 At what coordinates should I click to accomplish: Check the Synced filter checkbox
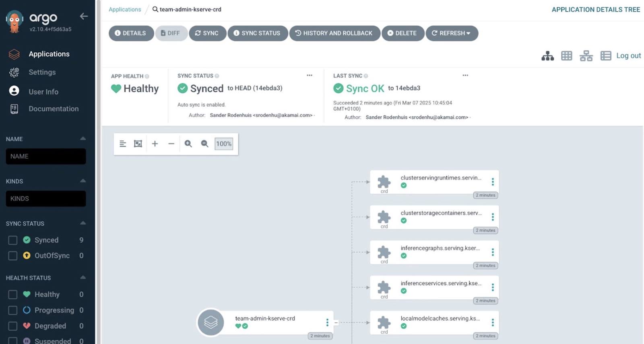coord(13,240)
